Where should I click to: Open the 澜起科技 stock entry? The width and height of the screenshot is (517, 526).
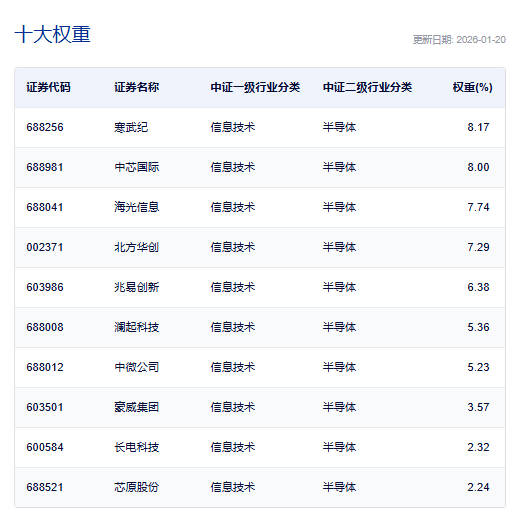[137, 327]
